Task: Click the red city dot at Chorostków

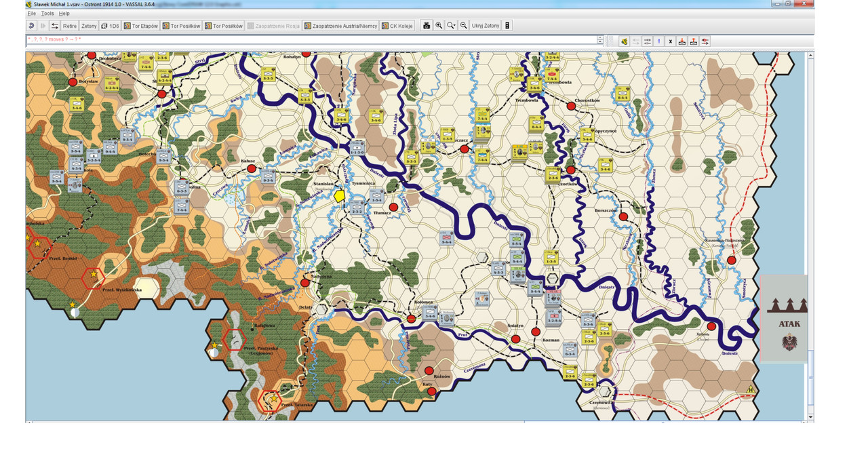Action: click(x=571, y=106)
